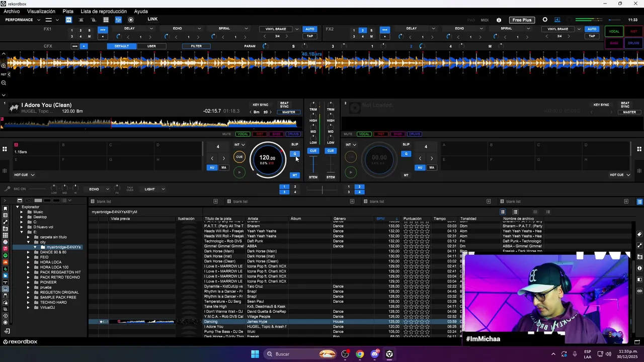This screenshot has width=644, height=362.
Task: Open the Discord taskbar icon
Action: pyautogui.click(x=375, y=354)
